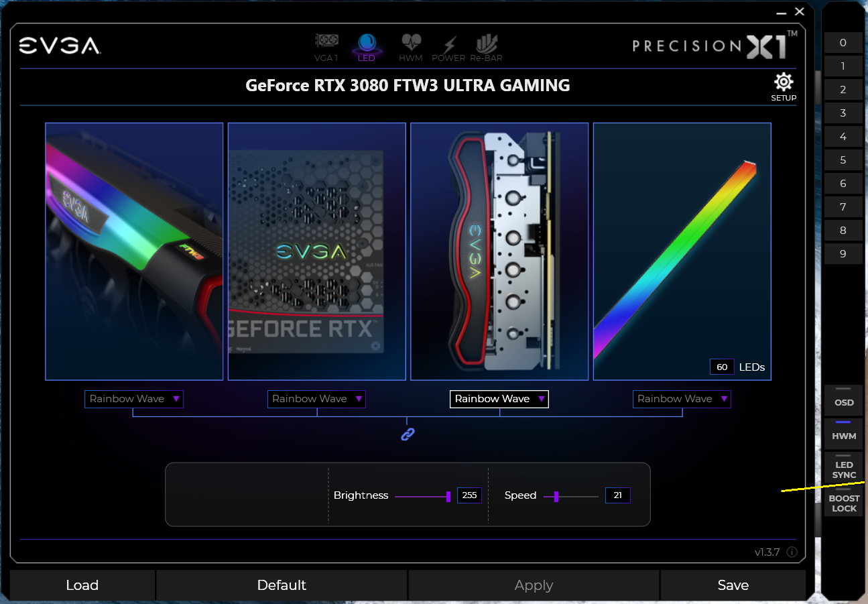Select profile slot 4
Screen dimensions: 868x604
(x=843, y=137)
